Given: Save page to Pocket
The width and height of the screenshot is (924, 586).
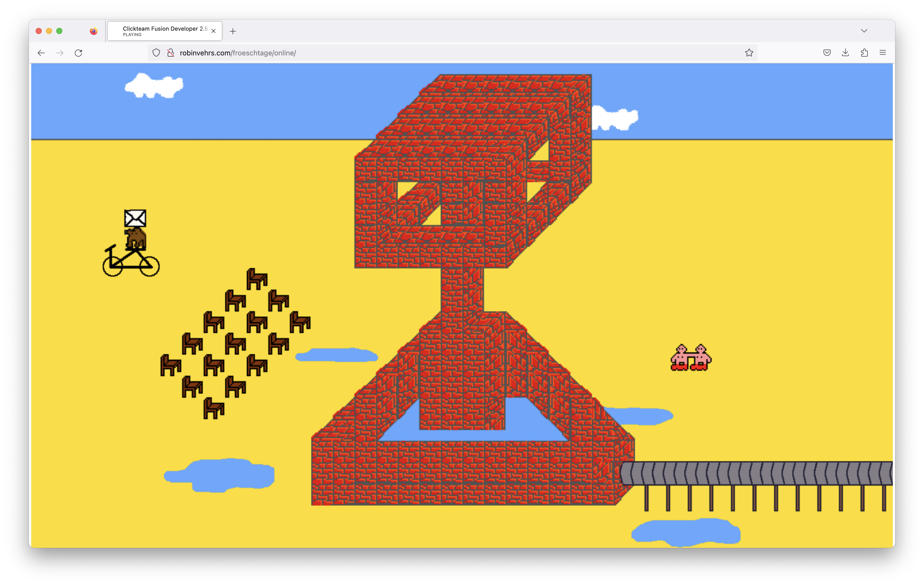Looking at the screenshot, I should coord(827,53).
